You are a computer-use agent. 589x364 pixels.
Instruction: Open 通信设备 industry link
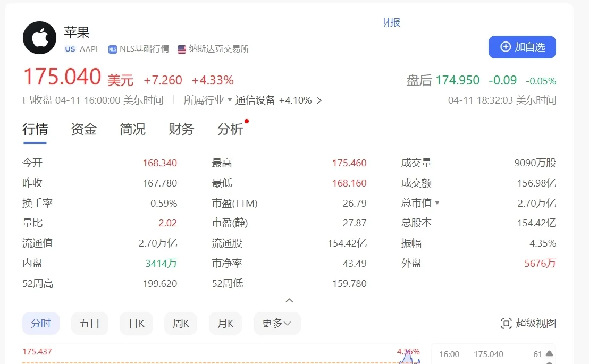click(255, 100)
